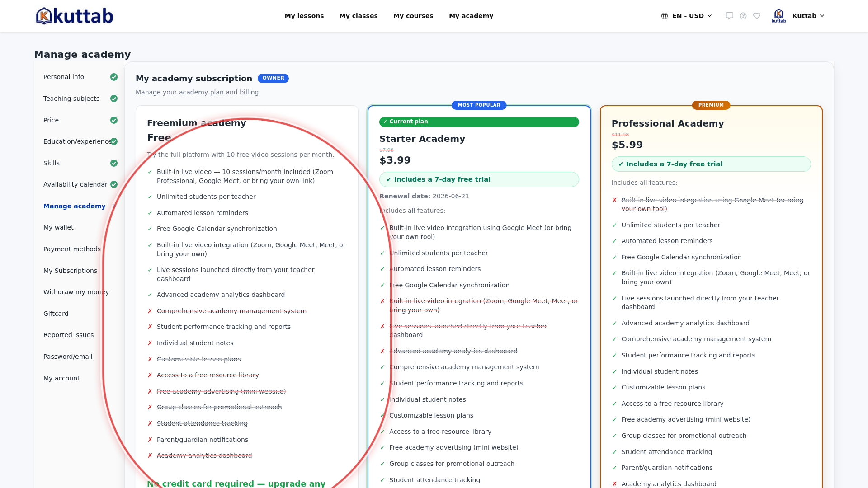This screenshot has width=868, height=488.
Task: Open My academy in the top navigation
Action: coord(471,16)
